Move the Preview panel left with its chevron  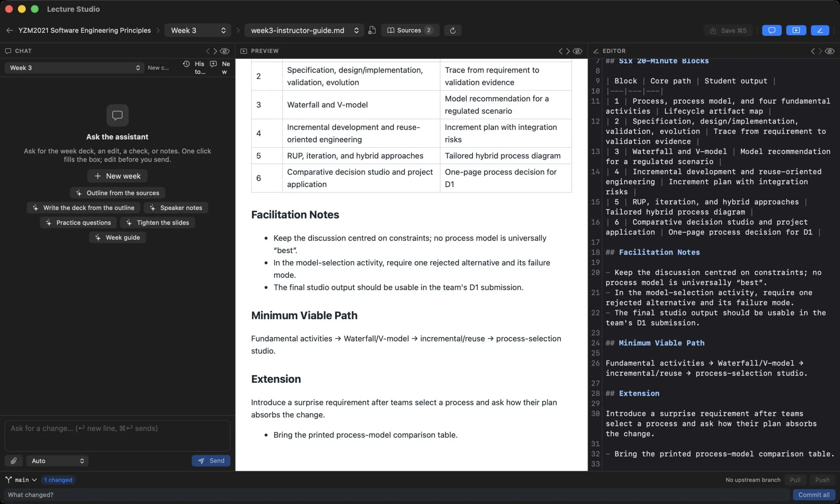click(560, 51)
